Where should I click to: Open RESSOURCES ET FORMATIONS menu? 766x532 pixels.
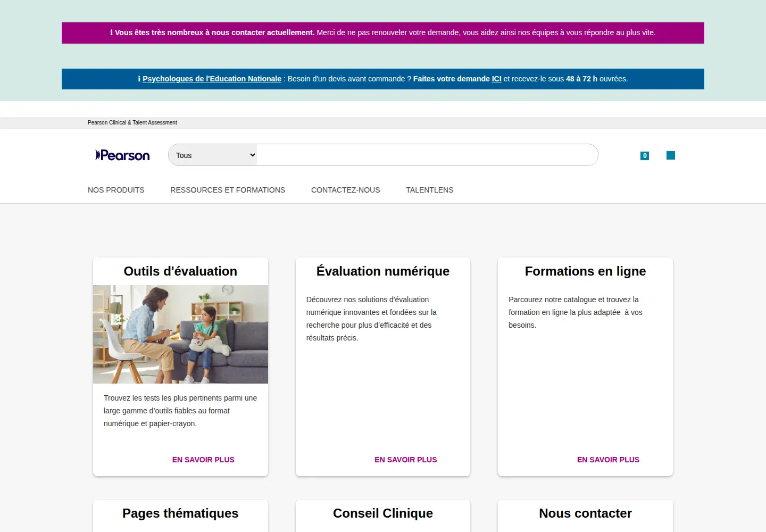coord(228,190)
